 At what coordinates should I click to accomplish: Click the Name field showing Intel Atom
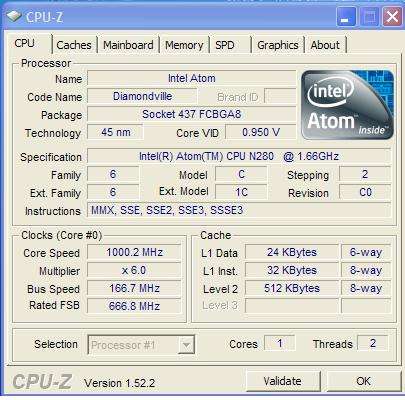pos(192,78)
